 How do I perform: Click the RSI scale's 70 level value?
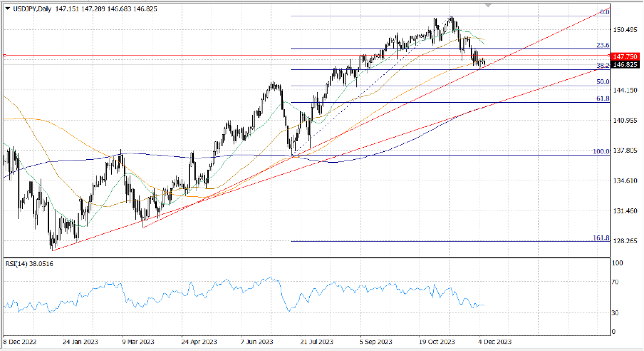(615, 282)
